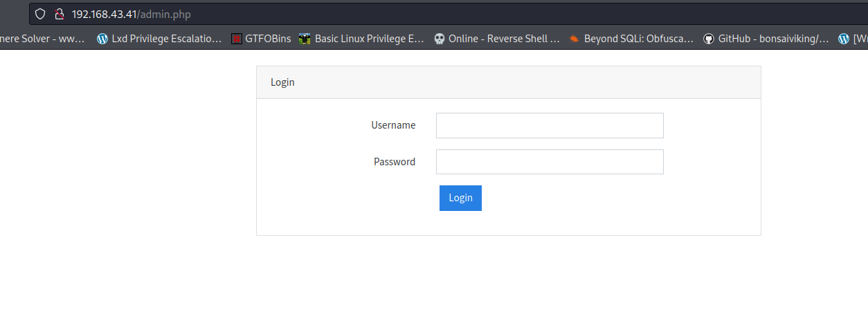This screenshot has width=868, height=323.
Task: Click the insecure connection padlock icon
Action: click(59, 14)
